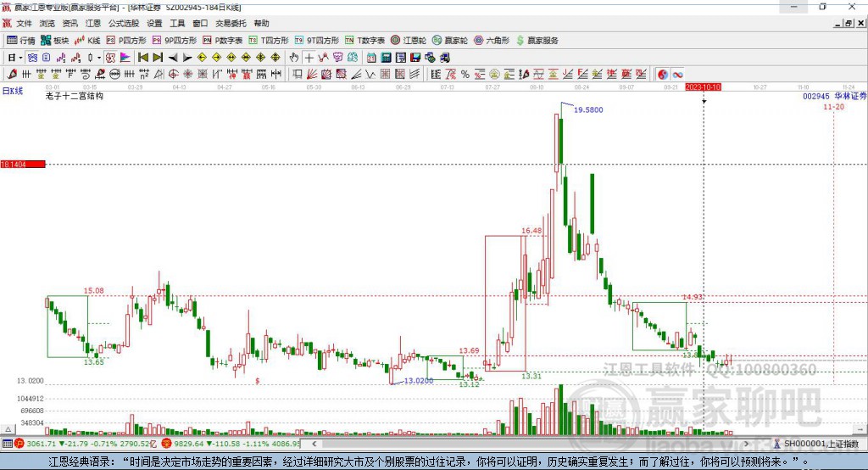Open the 浏览 menu

click(x=47, y=23)
